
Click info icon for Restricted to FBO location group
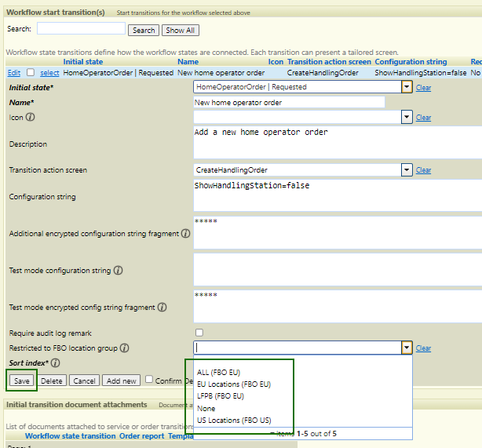[124, 348]
